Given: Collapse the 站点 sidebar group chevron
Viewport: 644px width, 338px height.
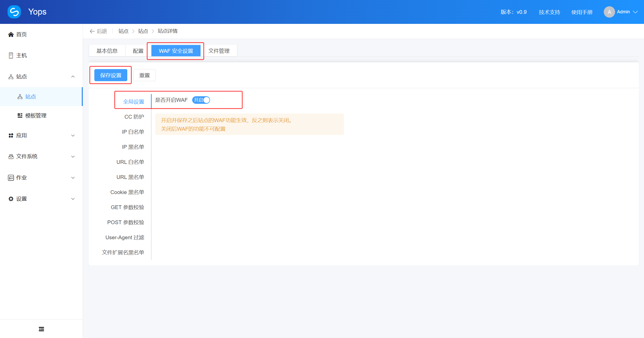Looking at the screenshot, I should click(x=73, y=77).
